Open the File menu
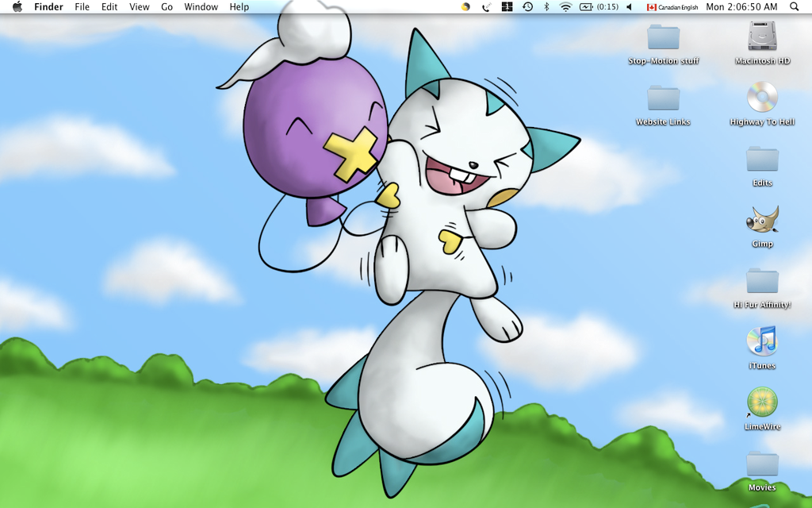The image size is (812, 508). point(82,7)
